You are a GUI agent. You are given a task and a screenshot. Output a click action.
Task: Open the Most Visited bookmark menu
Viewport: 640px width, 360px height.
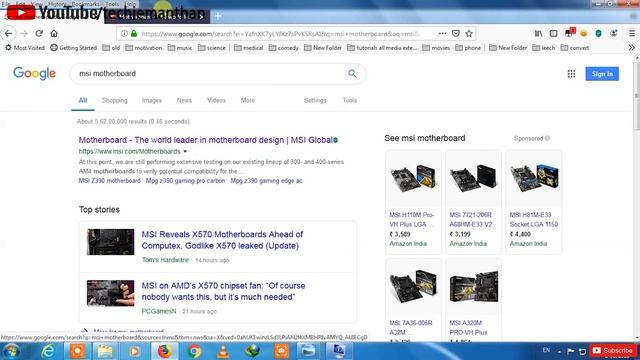pyautogui.click(x=25, y=48)
